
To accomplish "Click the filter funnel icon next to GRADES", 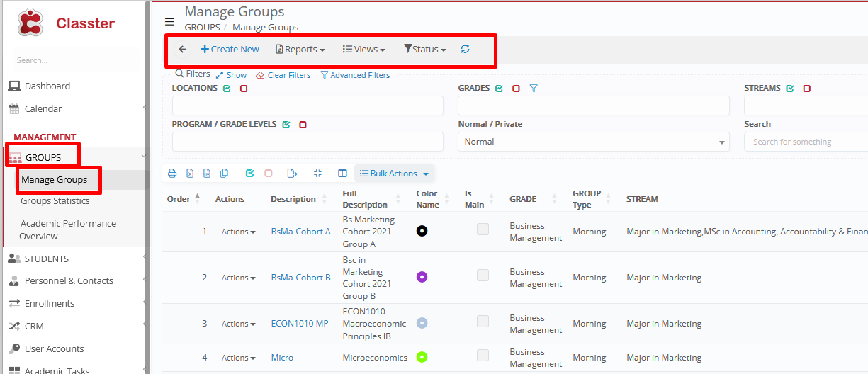I will (x=534, y=89).
